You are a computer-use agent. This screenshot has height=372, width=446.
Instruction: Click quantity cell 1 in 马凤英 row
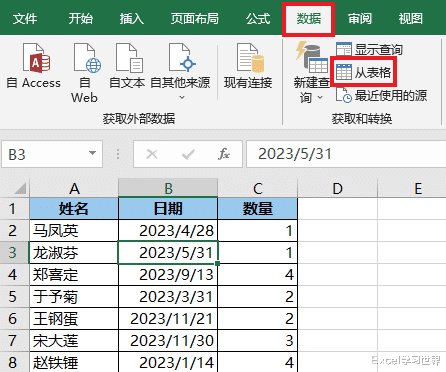click(257, 231)
